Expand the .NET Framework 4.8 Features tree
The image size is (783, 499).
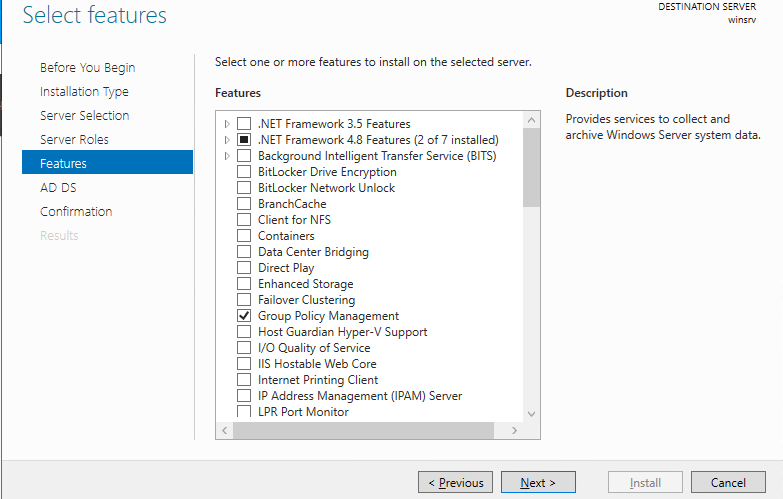click(x=228, y=140)
